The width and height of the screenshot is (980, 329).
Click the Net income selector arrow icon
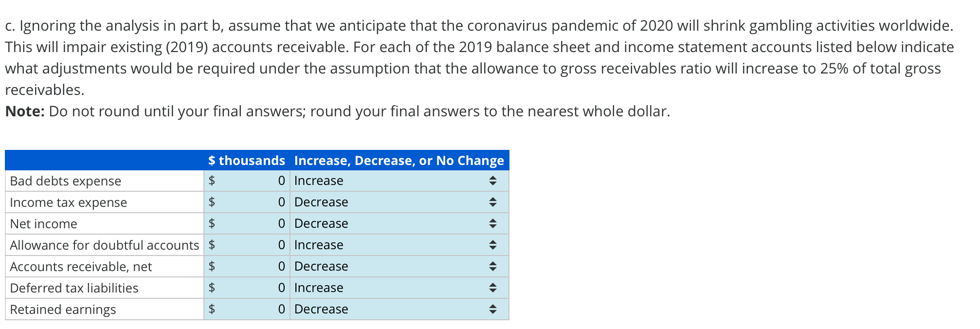(492, 223)
